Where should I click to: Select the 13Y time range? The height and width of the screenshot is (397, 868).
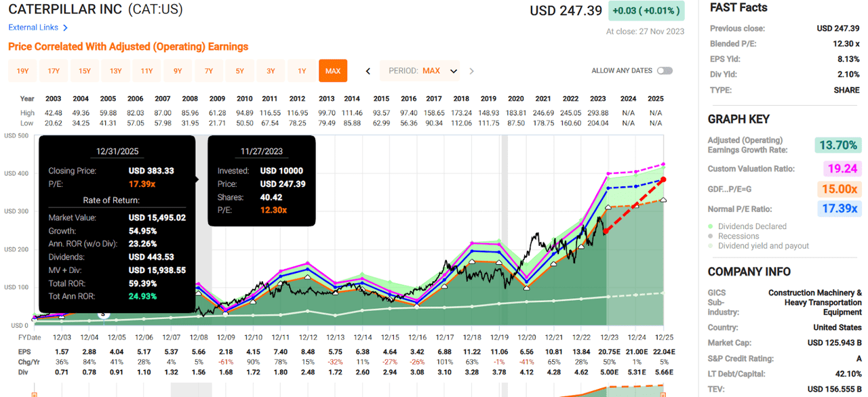pos(116,70)
